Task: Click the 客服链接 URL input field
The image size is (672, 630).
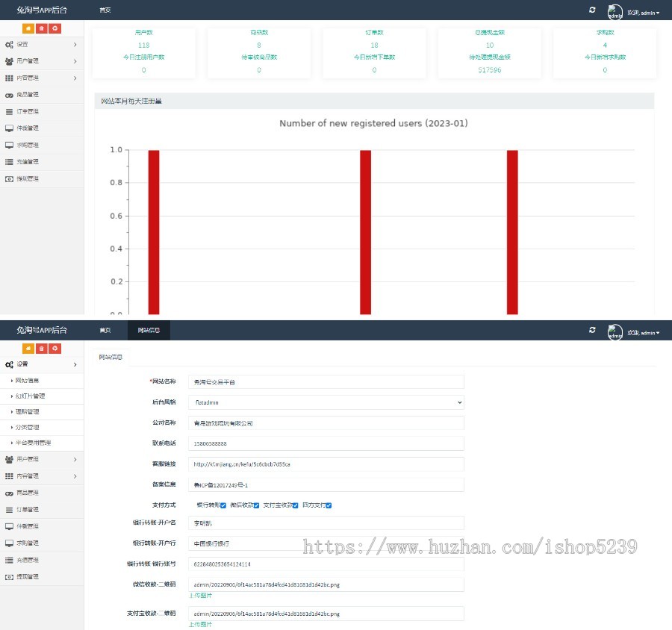Action: [x=326, y=464]
